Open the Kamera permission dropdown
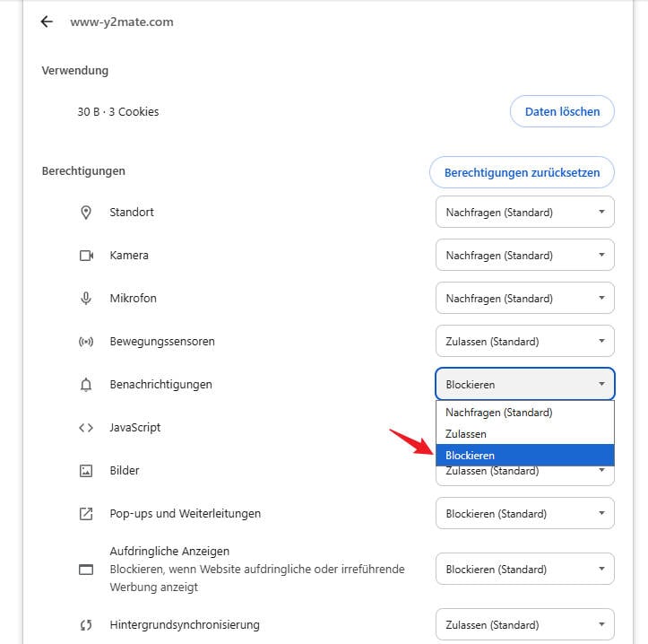The height and width of the screenshot is (644, 648). (x=524, y=256)
